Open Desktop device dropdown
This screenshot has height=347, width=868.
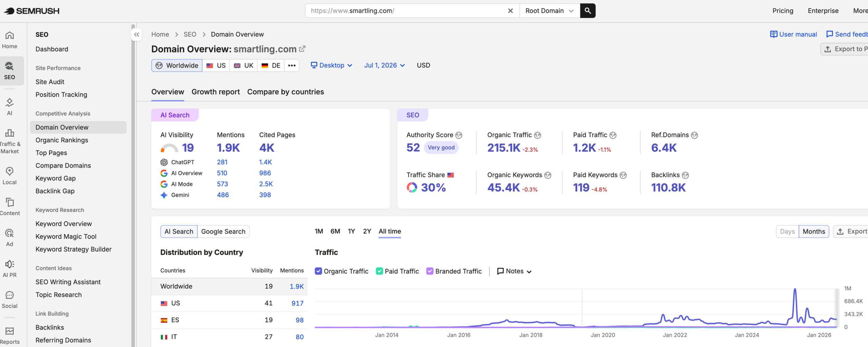332,65
